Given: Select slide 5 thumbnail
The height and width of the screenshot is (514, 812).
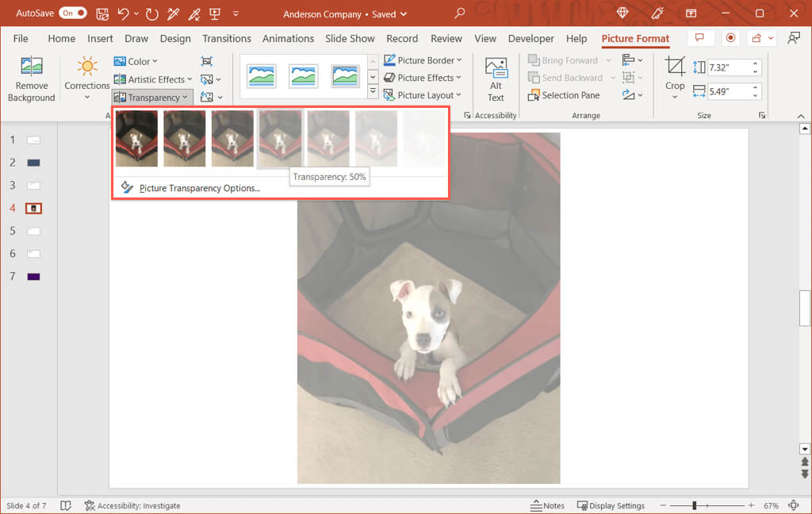Looking at the screenshot, I should click(33, 231).
